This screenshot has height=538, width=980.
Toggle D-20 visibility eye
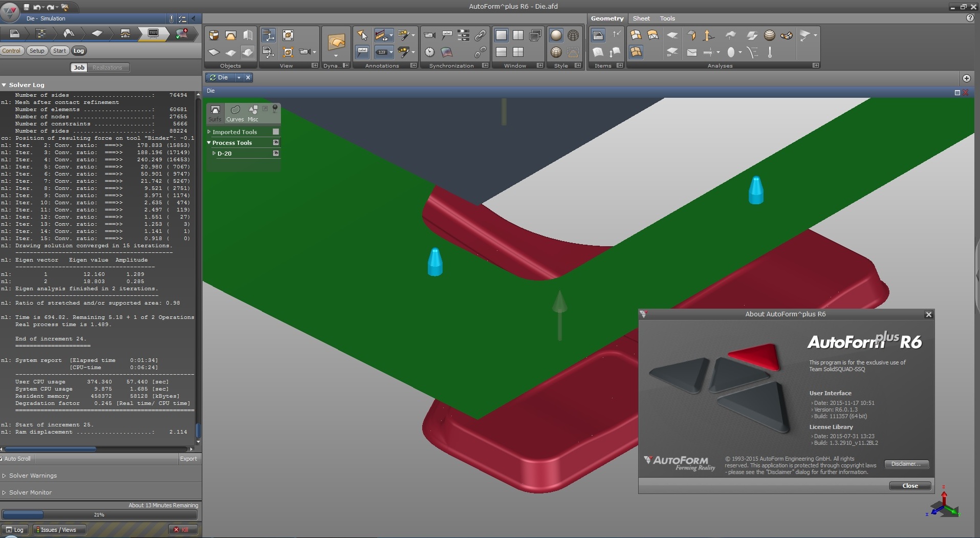click(276, 153)
